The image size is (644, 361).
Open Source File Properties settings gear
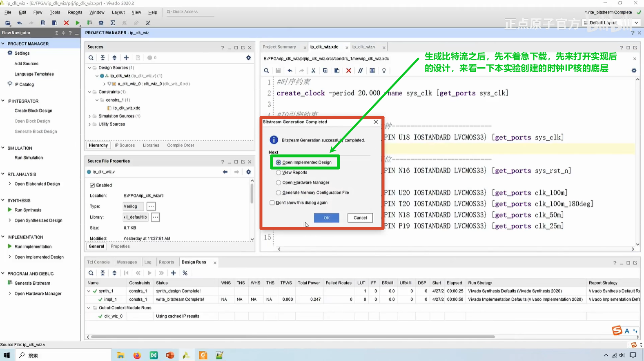pos(248,172)
